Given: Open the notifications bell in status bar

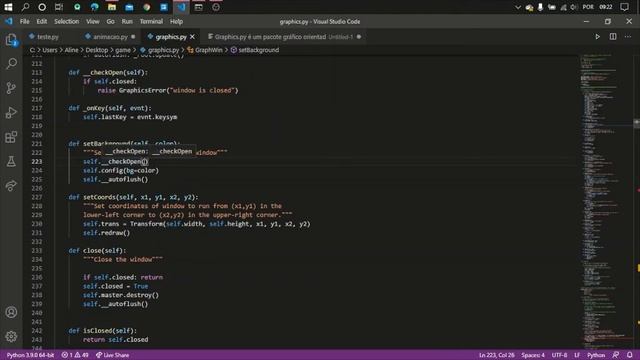Looking at the screenshot, I should (x=630, y=355).
